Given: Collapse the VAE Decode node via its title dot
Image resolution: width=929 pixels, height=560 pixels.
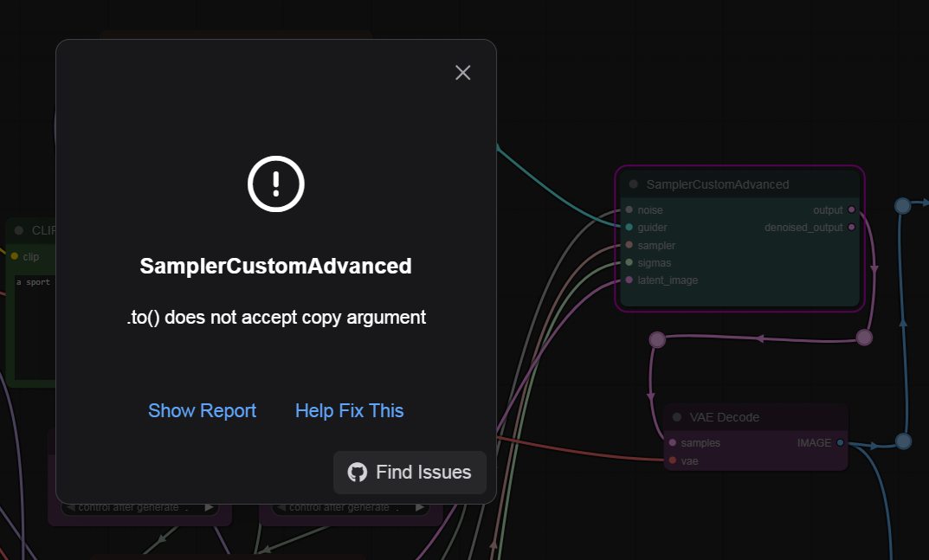Looking at the screenshot, I should point(677,417).
